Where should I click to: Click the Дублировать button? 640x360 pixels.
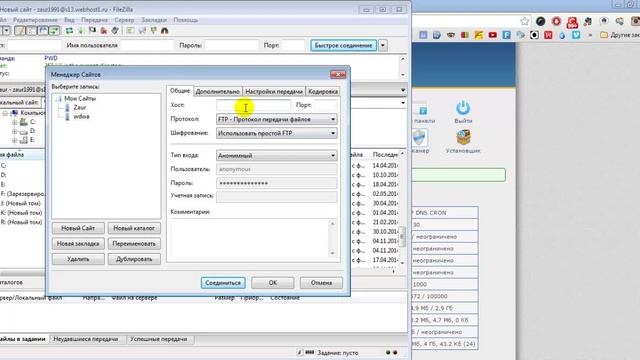(x=134, y=259)
